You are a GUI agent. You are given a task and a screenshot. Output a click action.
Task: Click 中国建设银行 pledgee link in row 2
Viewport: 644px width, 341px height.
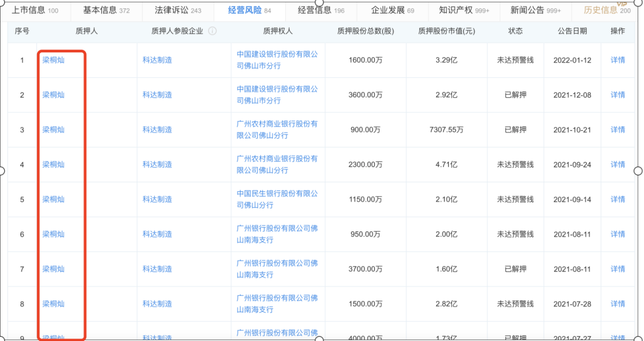pos(277,95)
